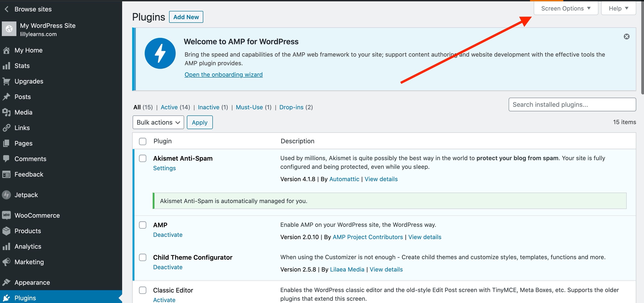Click the Upgrades shopping cart icon
The height and width of the screenshot is (303, 644).
point(7,81)
